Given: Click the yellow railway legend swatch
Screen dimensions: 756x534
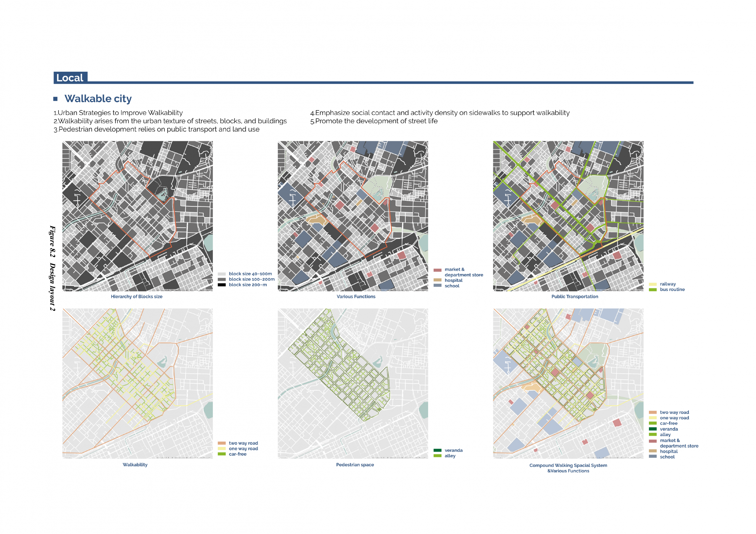Looking at the screenshot, I should [x=653, y=284].
